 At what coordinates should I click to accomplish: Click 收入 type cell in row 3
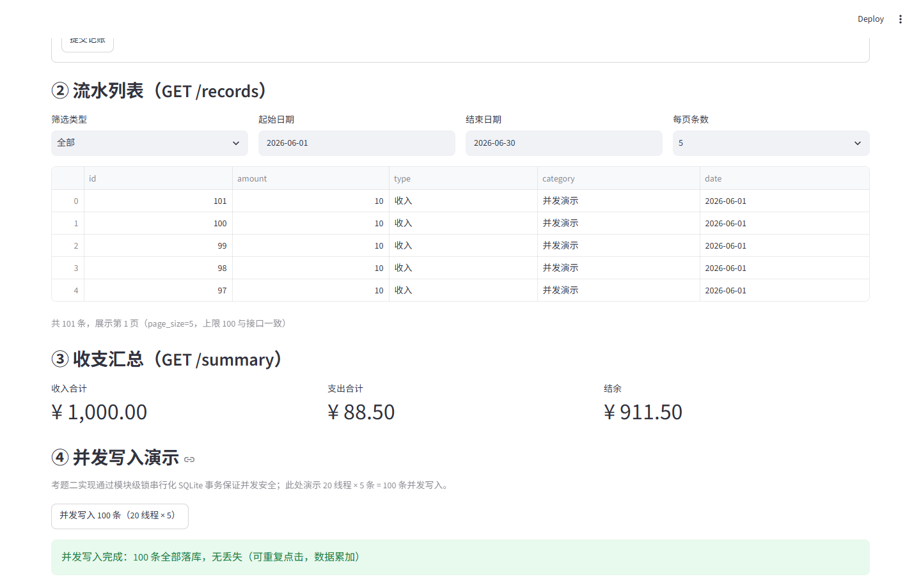463,268
